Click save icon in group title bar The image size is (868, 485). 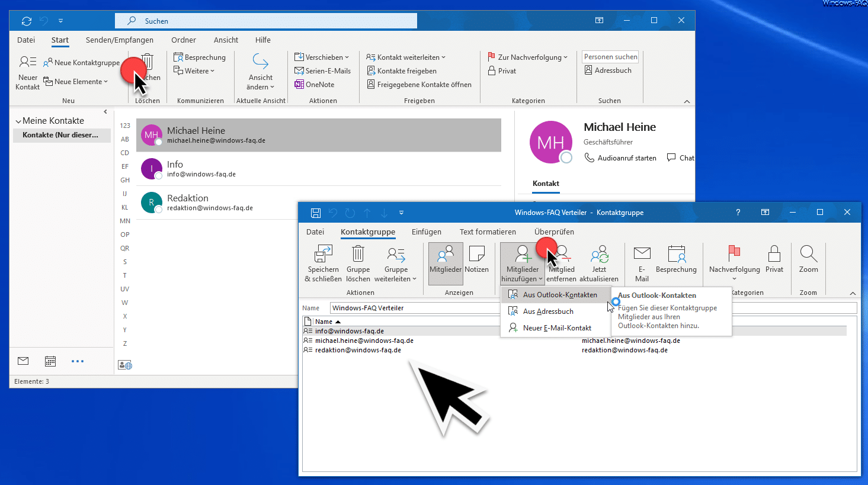coord(316,213)
